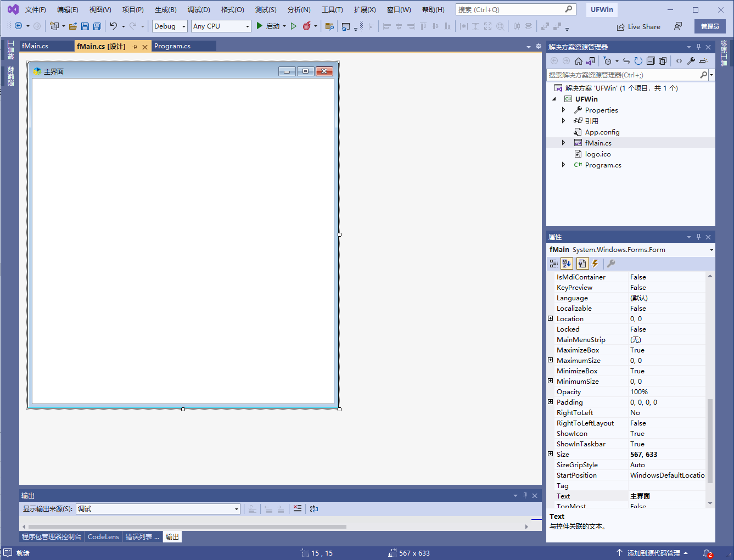Image resolution: width=734 pixels, height=560 pixels.
Task: Toggle Categorized view in Properties panel
Action: coord(554,264)
